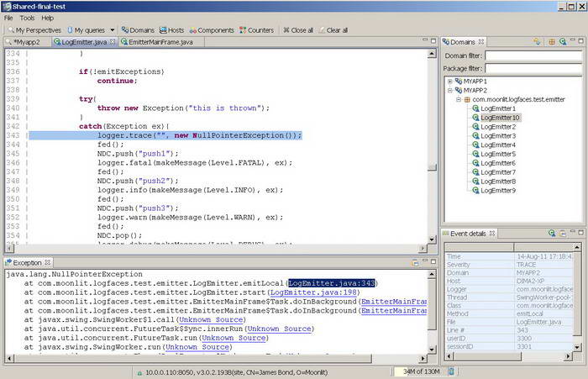Viewport: 588px width, 379px height.
Task: Expand the MYAPP1 domain node
Action: coord(450,82)
